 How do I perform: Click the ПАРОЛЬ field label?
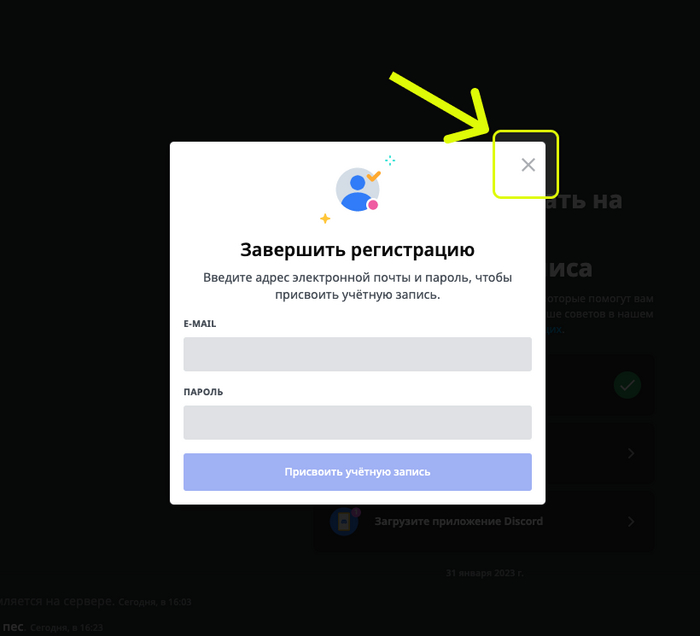[203, 392]
